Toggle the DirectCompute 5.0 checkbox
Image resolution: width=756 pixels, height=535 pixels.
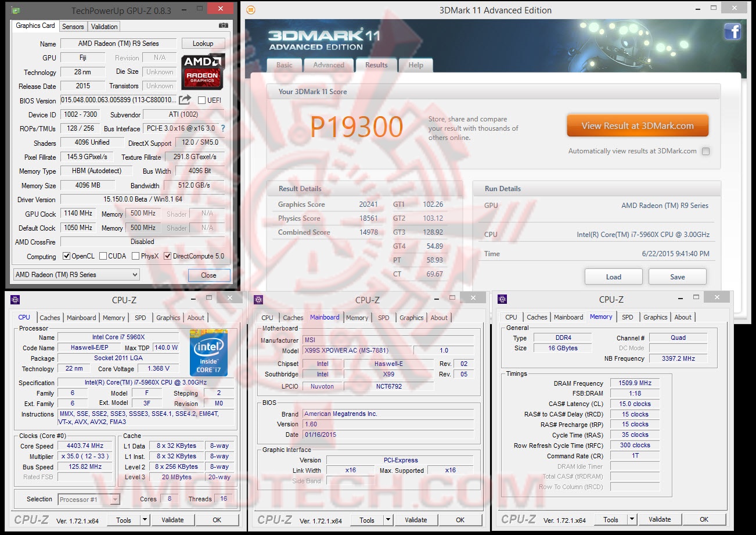tap(168, 256)
